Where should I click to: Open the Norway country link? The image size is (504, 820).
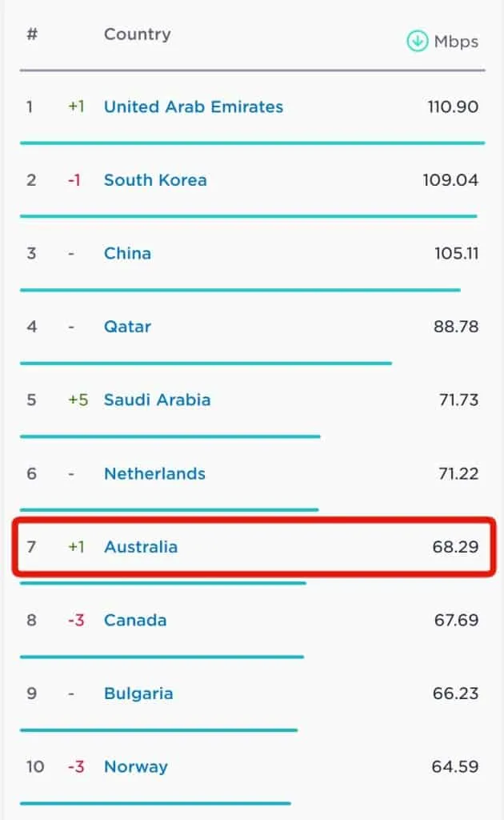(x=135, y=766)
